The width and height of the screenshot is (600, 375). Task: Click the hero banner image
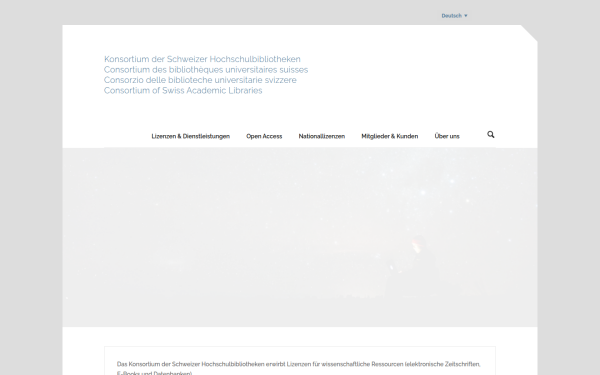coord(300,237)
